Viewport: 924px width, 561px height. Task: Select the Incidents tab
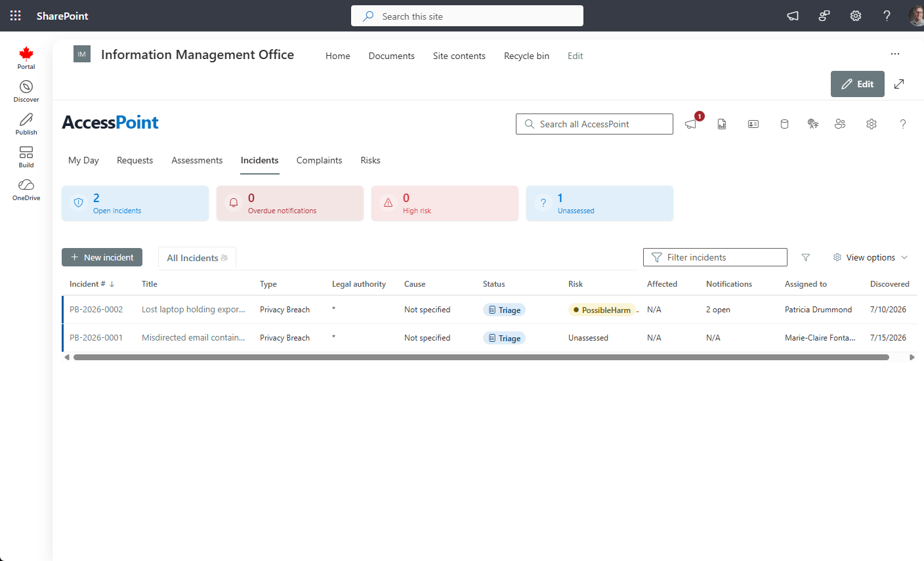259,160
